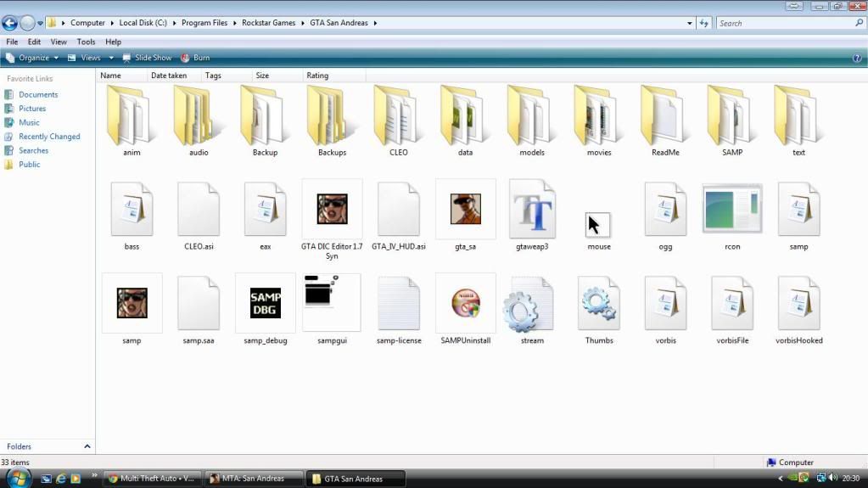Open the Views dropdown arrow

111,58
